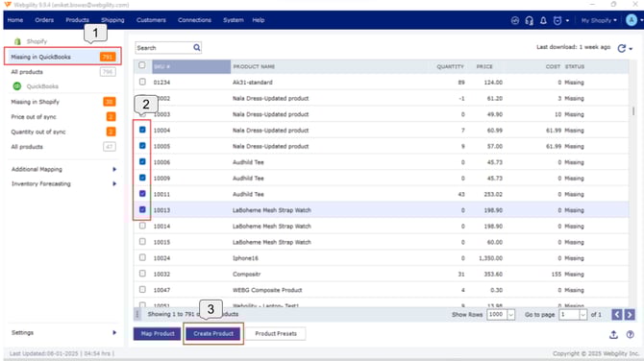Open dropdown arrow beside refresh icon

tap(631, 49)
